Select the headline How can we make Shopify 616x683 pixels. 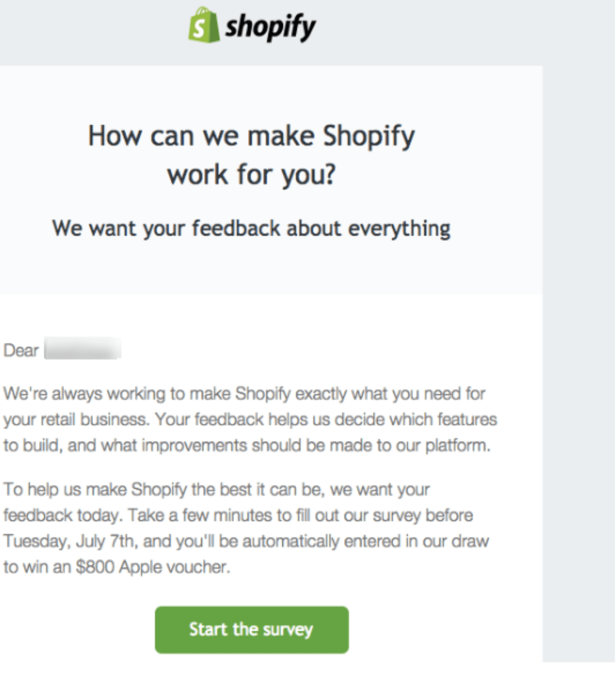click(252, 135)
